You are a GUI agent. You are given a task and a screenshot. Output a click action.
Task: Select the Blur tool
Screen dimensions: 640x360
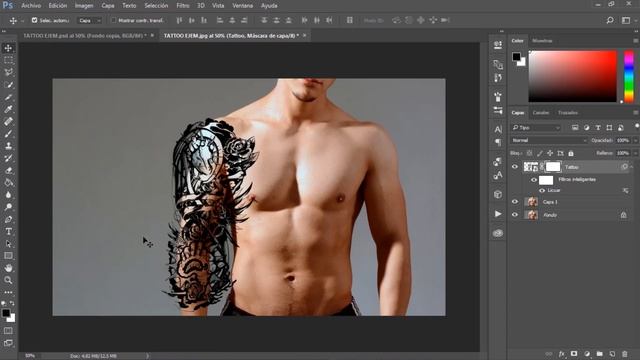(8, 195)
